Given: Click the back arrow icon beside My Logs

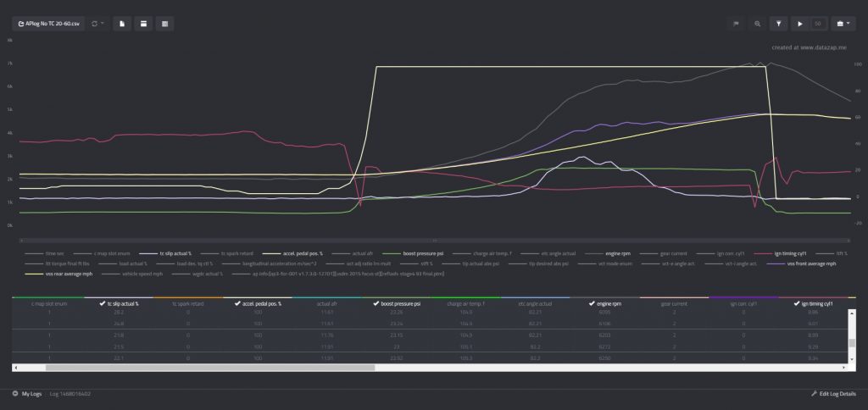Looking at the screenshot, I should 15,394.
